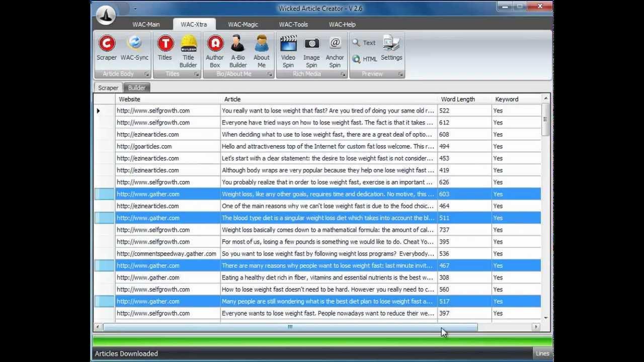Click the word length cell showing 308

click(x=465, y=278)
